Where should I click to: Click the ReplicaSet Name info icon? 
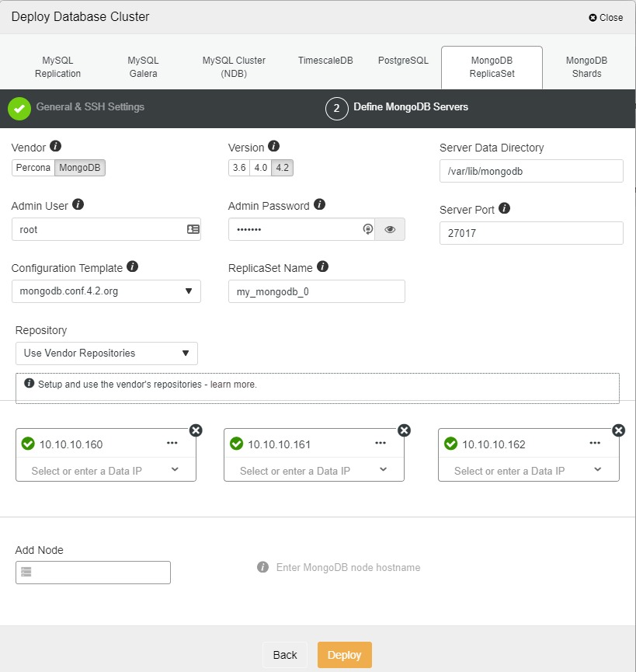(323, 266)
